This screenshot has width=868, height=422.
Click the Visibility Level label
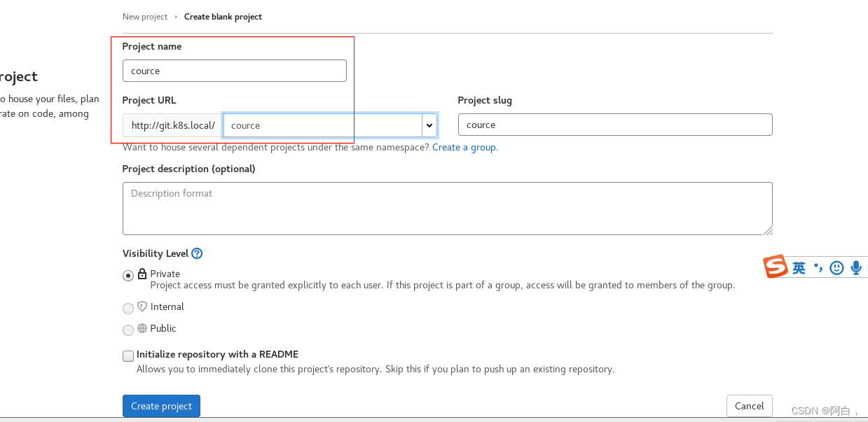156,254
